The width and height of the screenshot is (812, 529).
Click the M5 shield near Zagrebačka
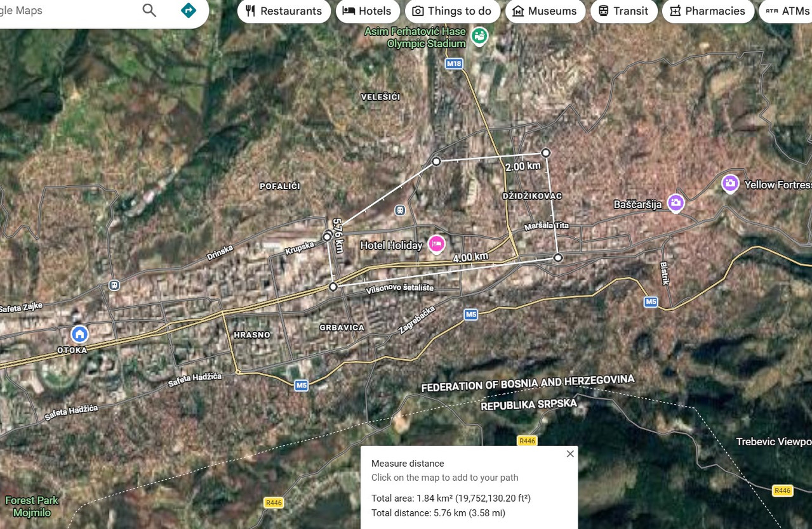point(470,314)
